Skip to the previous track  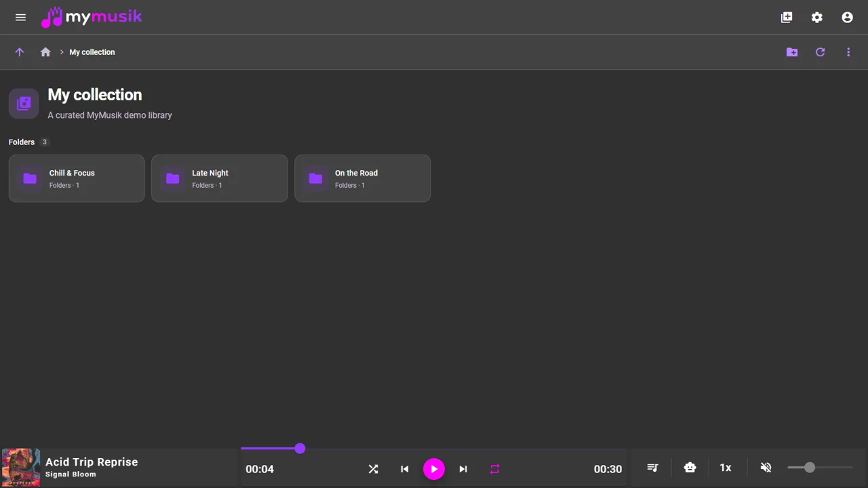404,469
